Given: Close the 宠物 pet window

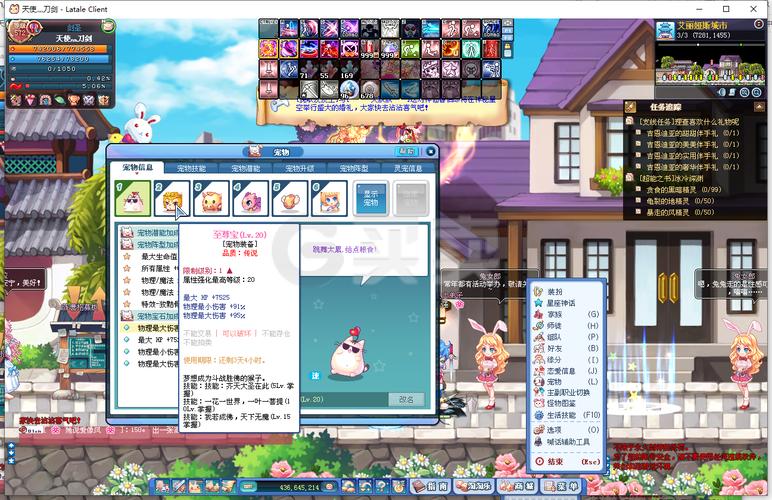Looking at the screenshot, I should coord(431,151).
